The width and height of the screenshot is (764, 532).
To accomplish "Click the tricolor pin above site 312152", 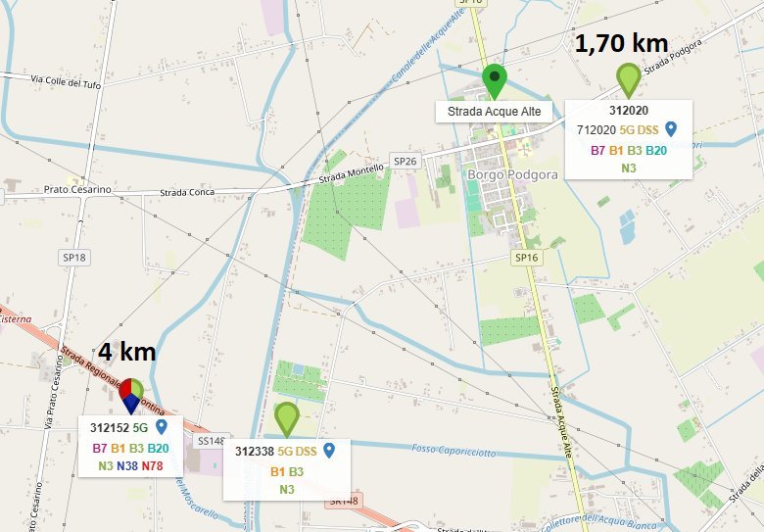I will pos(131,396).
